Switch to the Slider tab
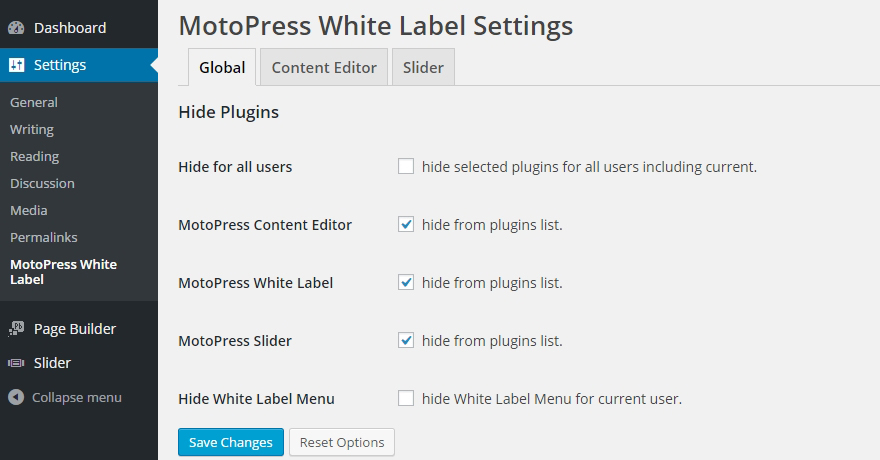The image size is (880, 460). [423, 68]
